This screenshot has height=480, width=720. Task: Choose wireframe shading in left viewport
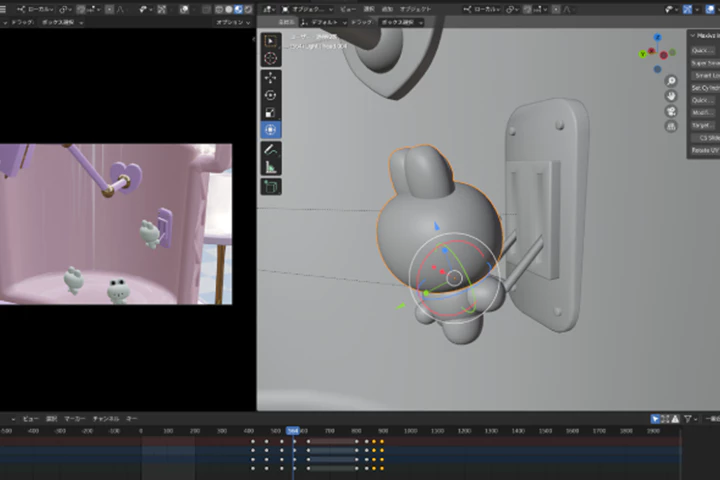pyautogui.click(x=219, y=9)
